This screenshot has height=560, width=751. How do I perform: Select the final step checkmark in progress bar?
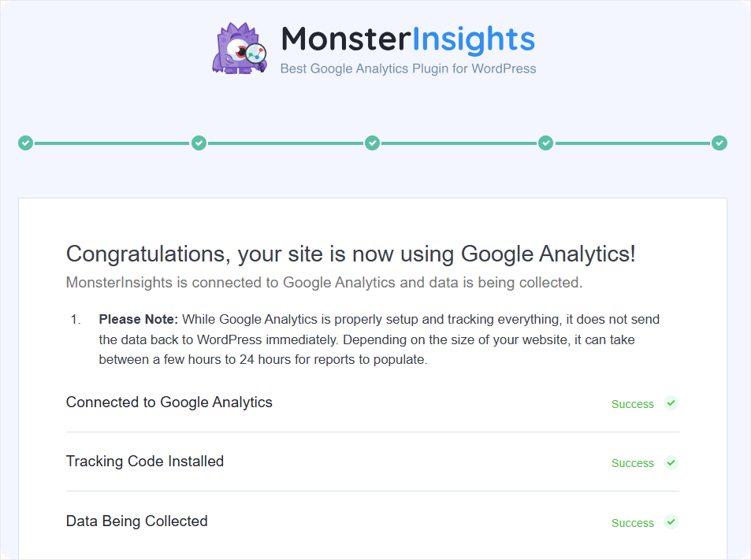point(719,143)
